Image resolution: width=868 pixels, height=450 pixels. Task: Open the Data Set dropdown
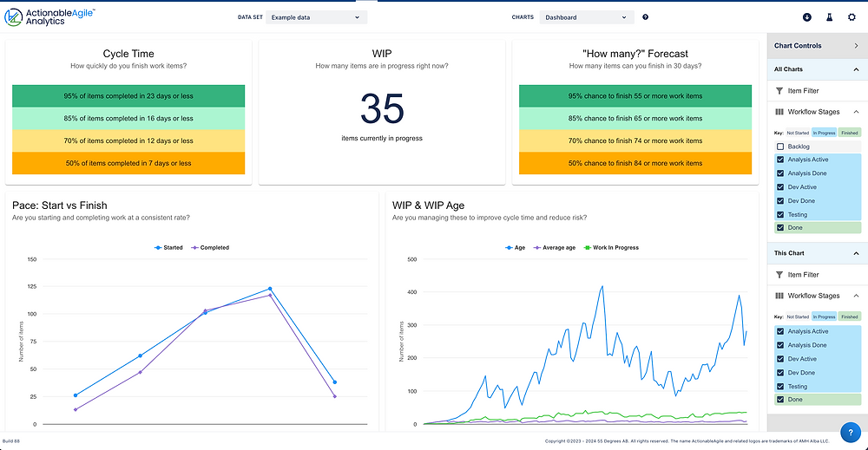point(314,17)
